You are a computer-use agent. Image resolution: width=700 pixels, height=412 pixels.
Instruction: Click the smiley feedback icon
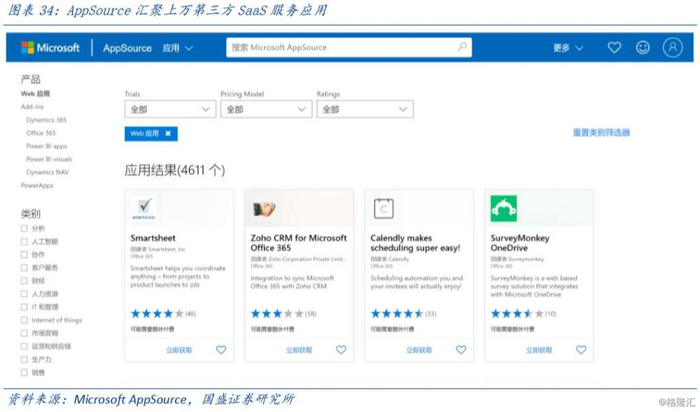(x=642, y=47)
